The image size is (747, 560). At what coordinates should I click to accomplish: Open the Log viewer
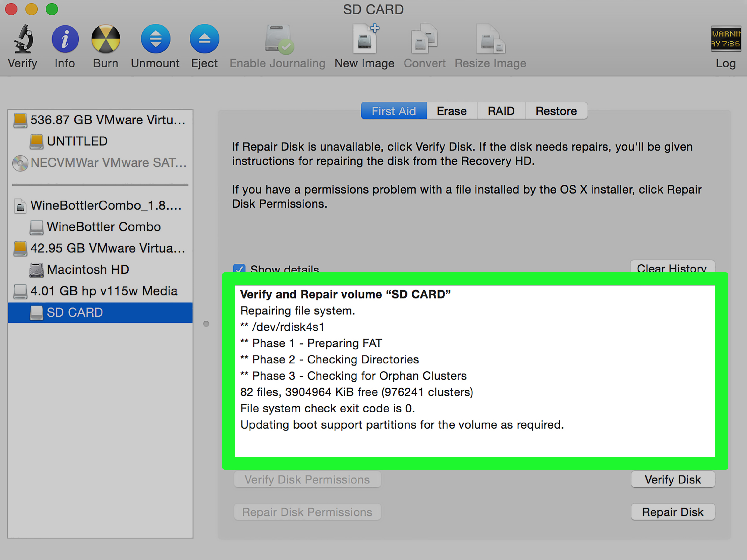tap(726, 39)
